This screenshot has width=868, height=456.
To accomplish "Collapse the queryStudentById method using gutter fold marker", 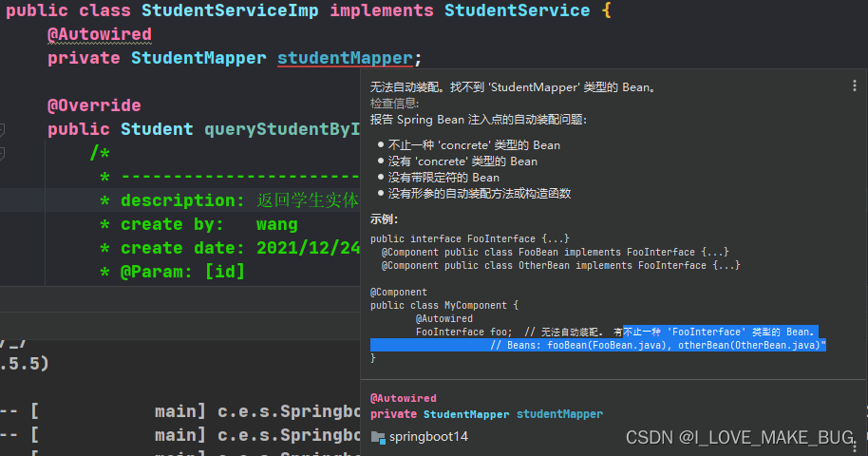I will point(4,129).
